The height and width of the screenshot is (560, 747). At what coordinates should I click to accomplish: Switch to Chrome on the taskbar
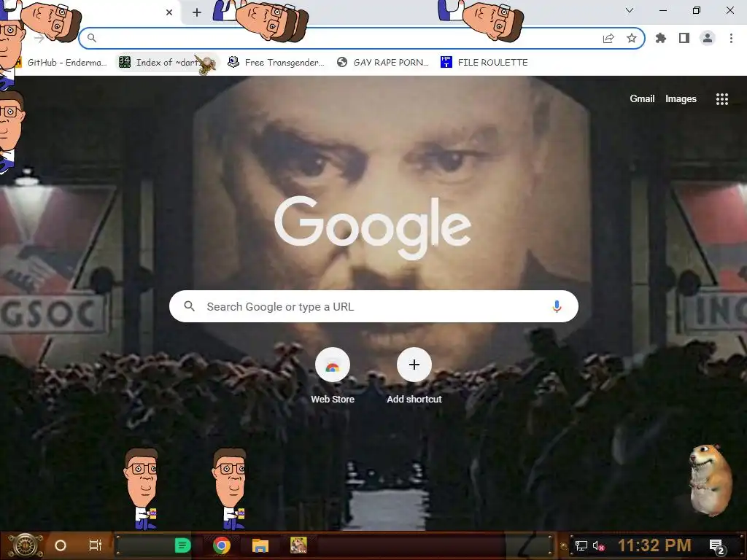[x=222, y=545]
